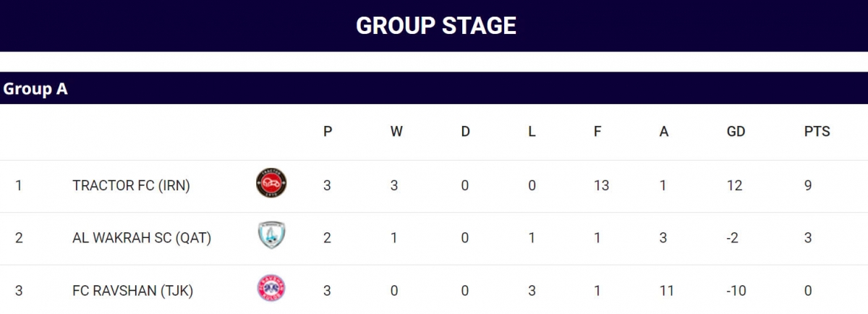Click the FC Ravshan club badge

pyautogui.click(x=272, y=290)
